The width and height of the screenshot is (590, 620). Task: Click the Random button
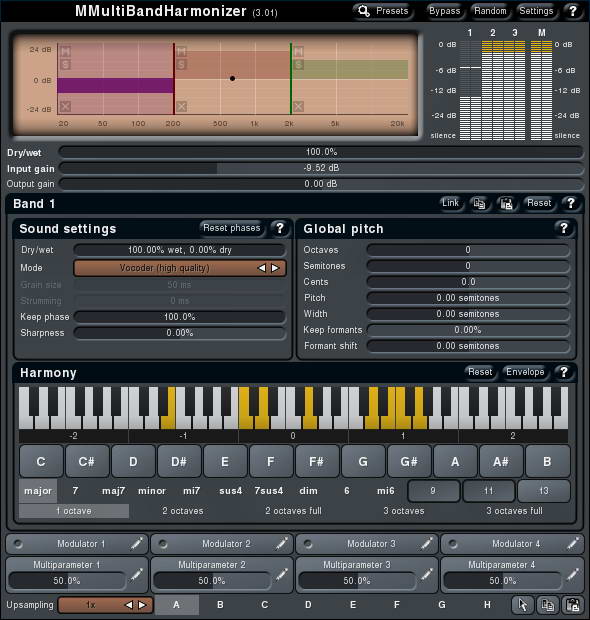490,11
